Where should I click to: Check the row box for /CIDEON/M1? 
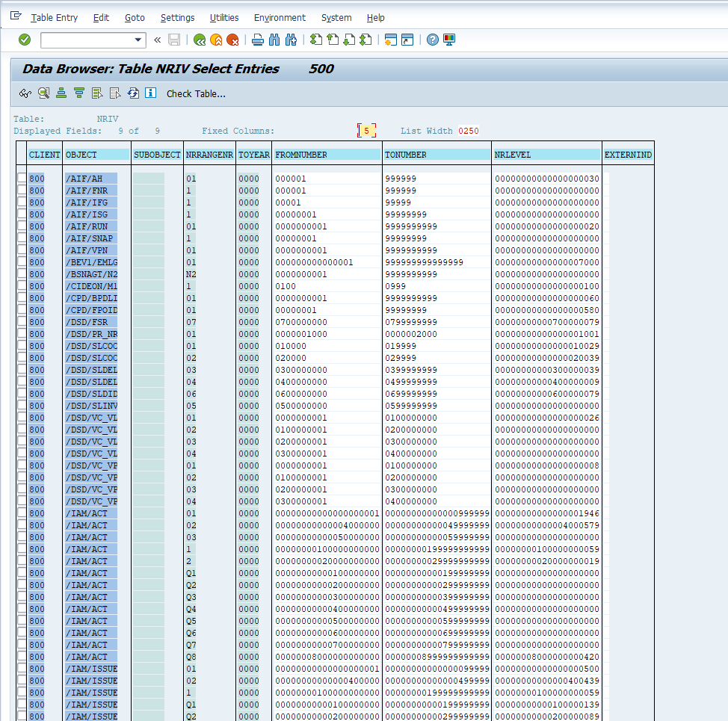(22, 286)
